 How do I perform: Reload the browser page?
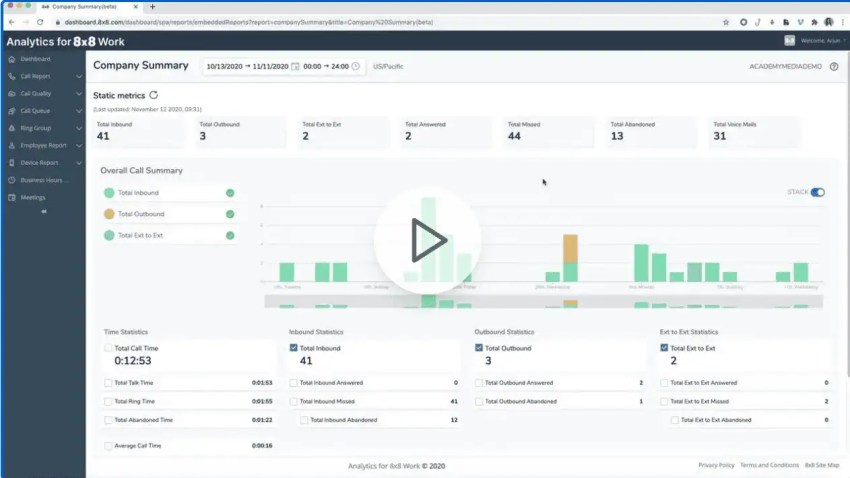click(x=40, y=22)
